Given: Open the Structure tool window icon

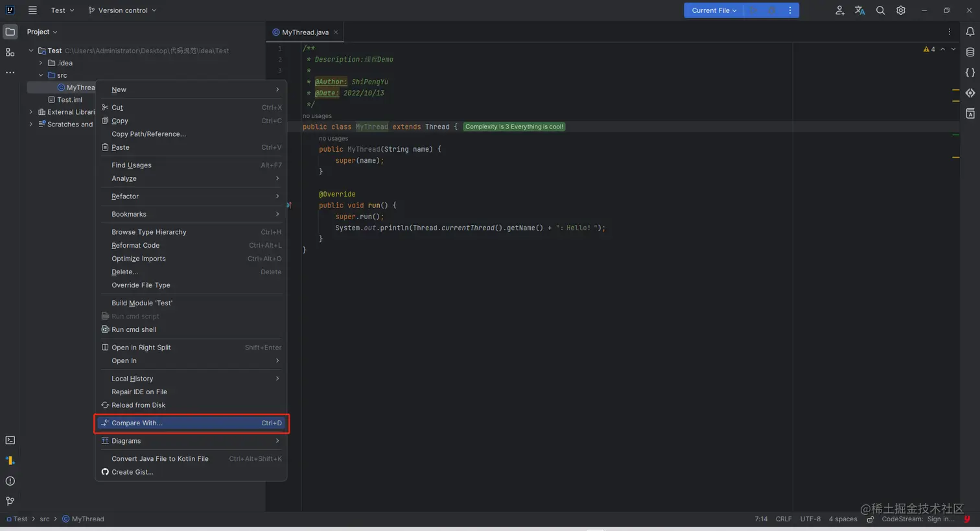Looking at the screenshot, I should 10,53.
